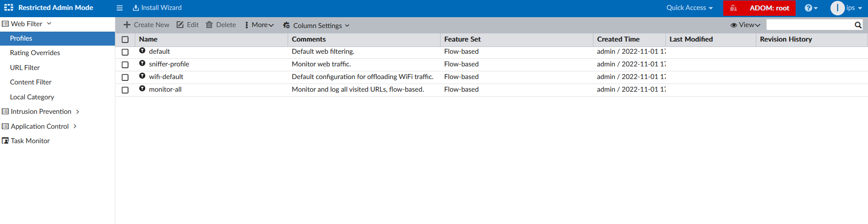Open Column Settings dropdown
Image resolution: width=868 pixels, height=224 pixels.
pos(316,25)
